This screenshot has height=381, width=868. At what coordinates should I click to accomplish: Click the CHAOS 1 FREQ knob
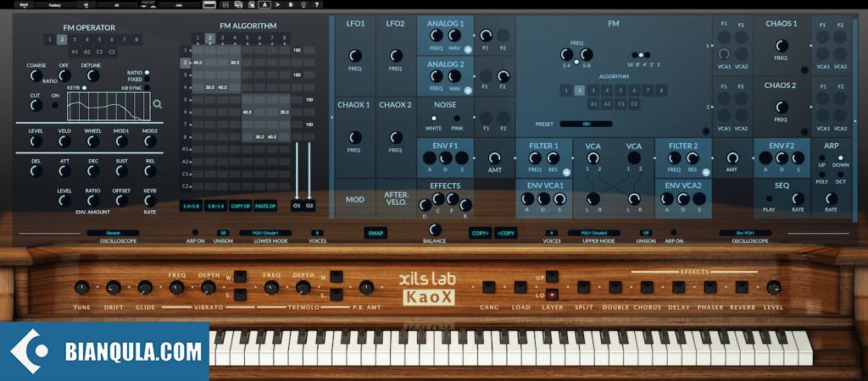(x=782, y=46)
